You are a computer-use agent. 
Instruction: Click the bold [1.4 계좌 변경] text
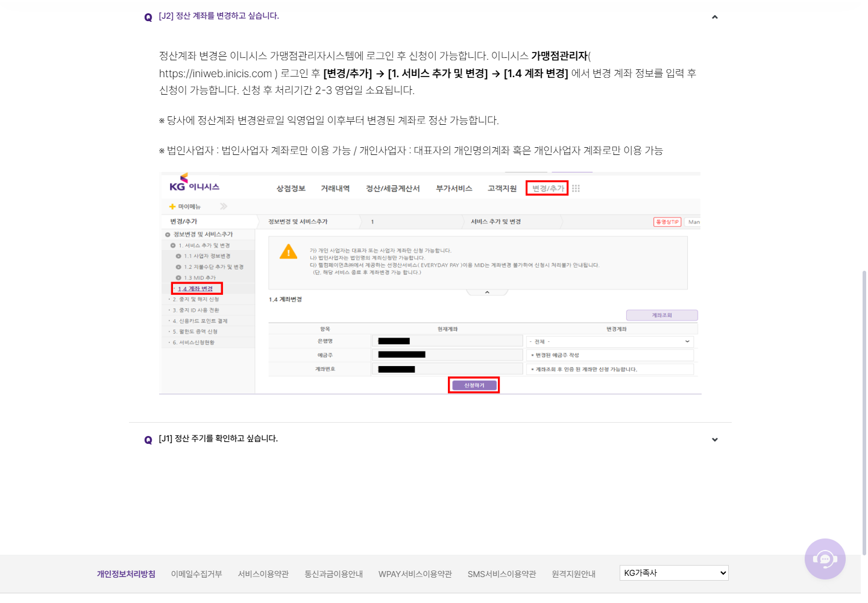pyautogui.click(x=536, y=74)
